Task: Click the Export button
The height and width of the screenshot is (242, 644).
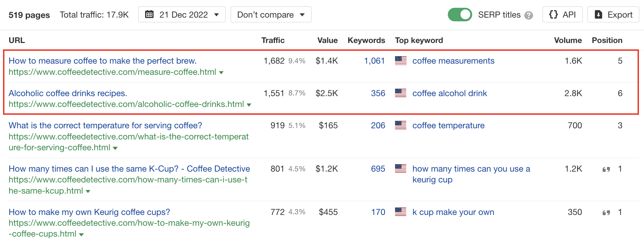Action: (x=613, y=15)
